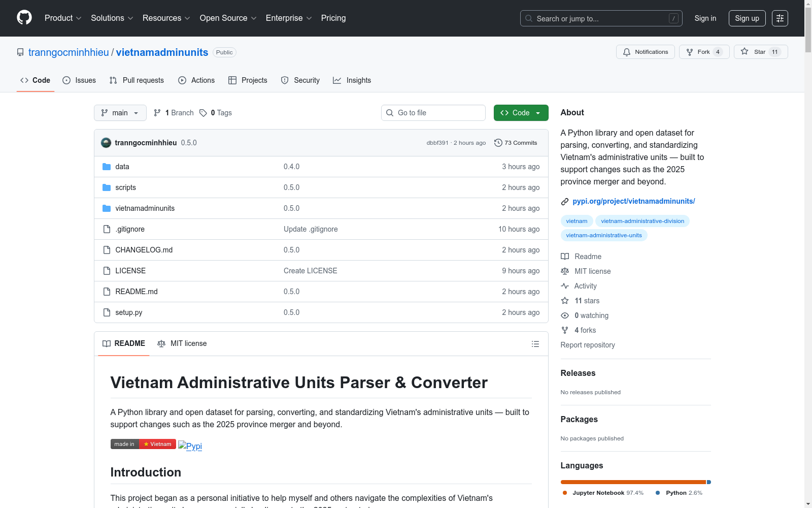Switch to the MIT license tab in README

(182, 343)
